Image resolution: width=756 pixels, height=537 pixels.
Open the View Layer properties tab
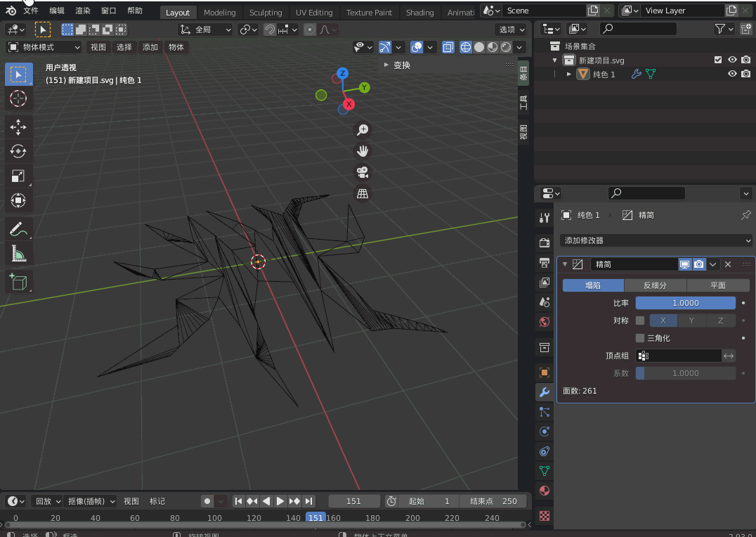[545, 283]
